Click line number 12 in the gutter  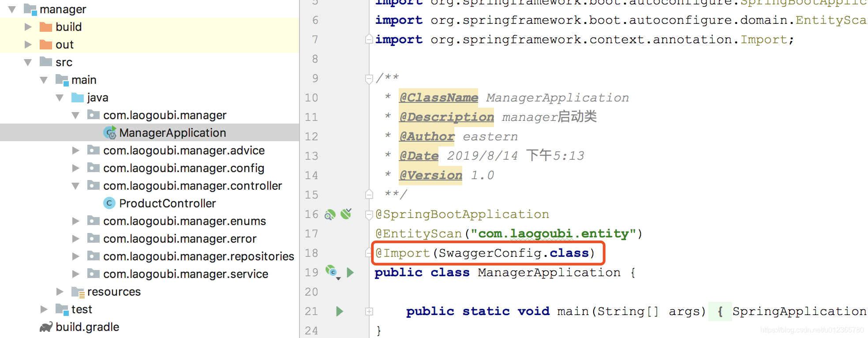click(x=311, y=136)
